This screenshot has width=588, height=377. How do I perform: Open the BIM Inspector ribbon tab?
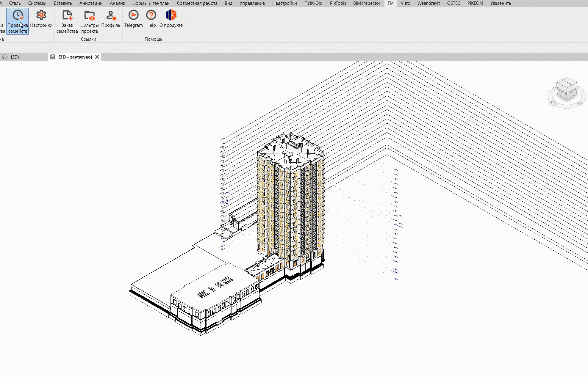click(367, 3)
